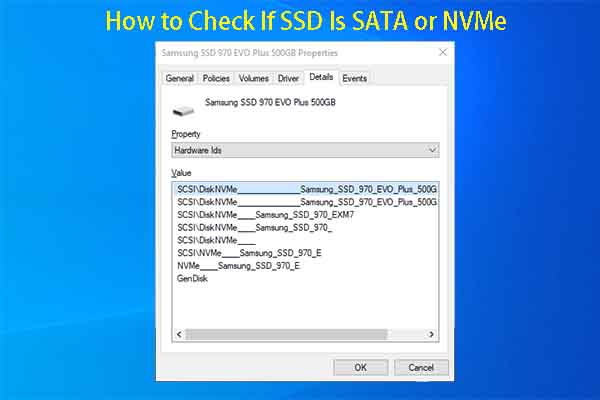Open the Volumes tab

[253, 78]
